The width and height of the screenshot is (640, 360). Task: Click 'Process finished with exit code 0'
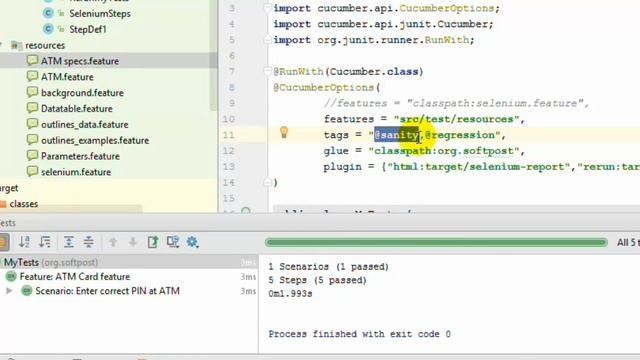[360, 334]
